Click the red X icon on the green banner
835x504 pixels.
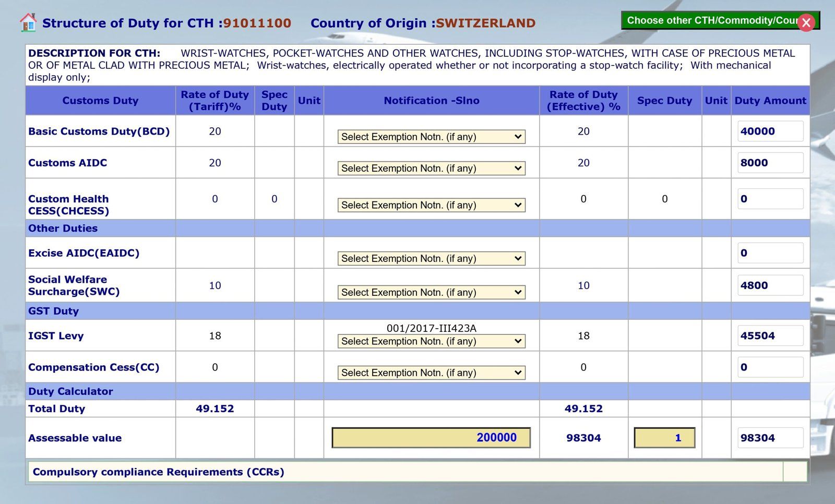pyautogui.click(x=806, y=22)
